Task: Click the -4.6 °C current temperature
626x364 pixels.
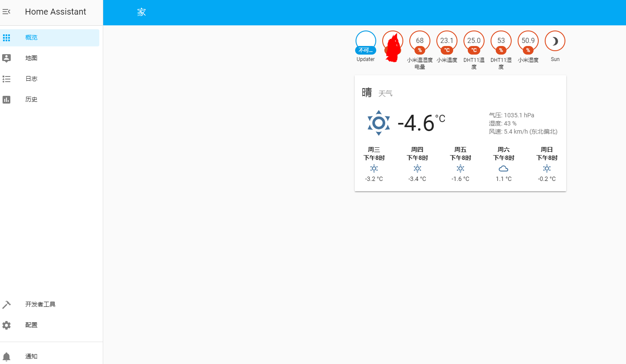Action: click(x=421, y=123)
